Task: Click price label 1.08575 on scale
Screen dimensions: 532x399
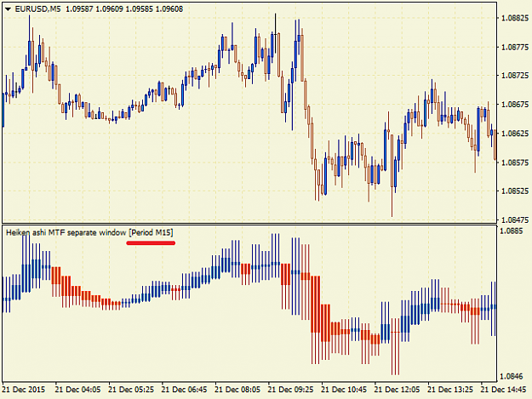Action: click(515, 162)
